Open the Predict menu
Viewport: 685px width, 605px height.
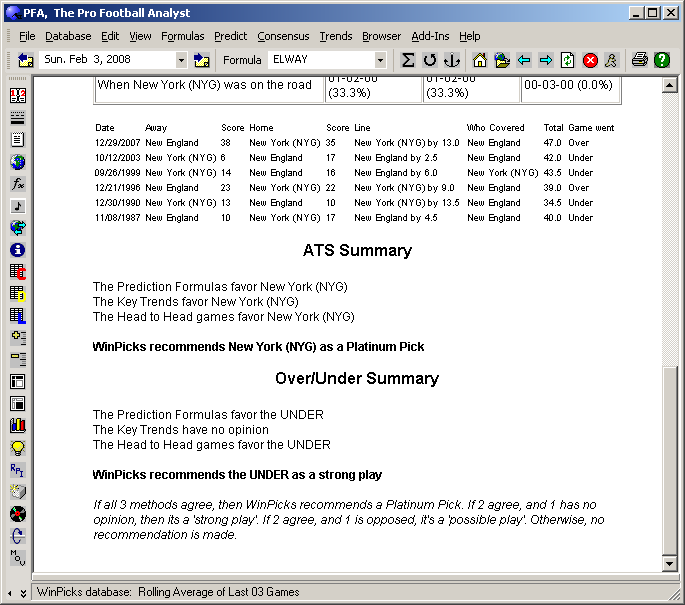231,36
